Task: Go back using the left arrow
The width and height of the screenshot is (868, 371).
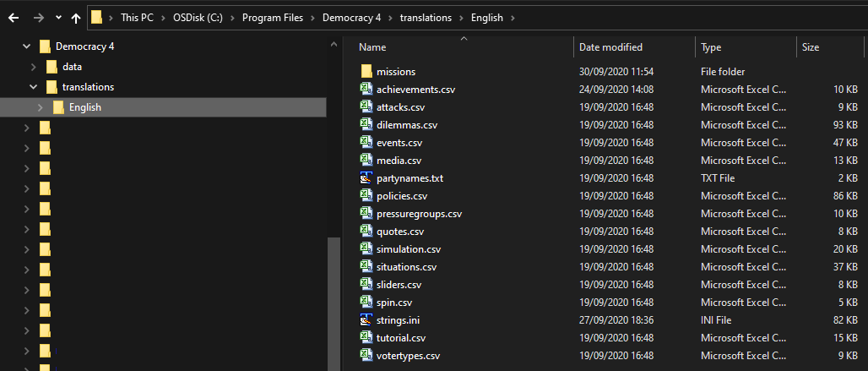Action: point(14,18)
